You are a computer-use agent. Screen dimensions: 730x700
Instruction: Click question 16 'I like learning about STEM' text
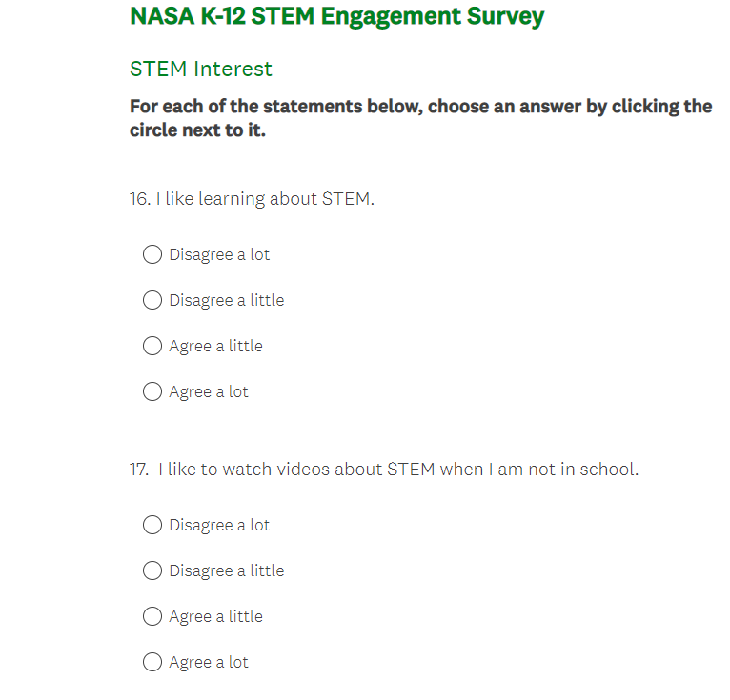click(x=252, y=199)
